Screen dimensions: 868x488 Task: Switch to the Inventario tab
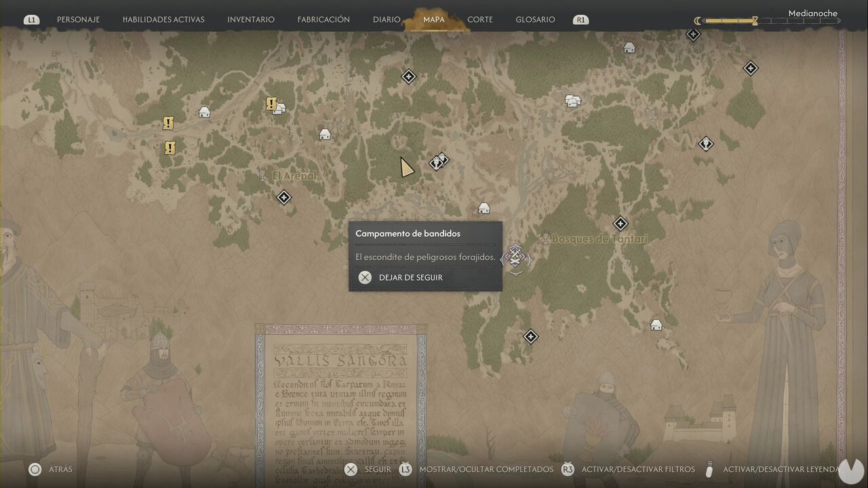pyautogui.click(x=251, y=20)
